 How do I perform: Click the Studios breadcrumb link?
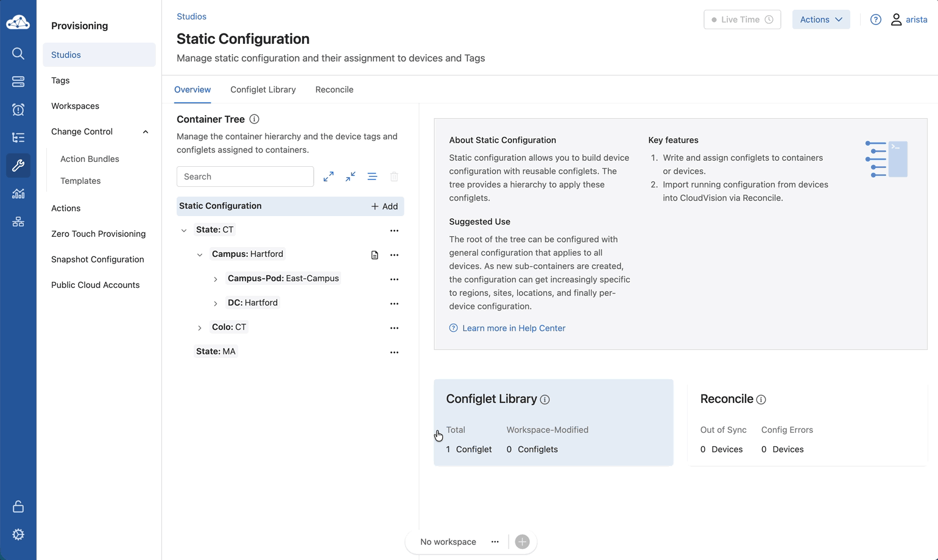tap(191, 16)
